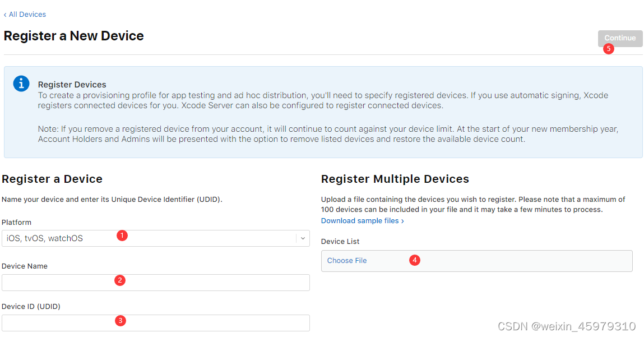Click the Register a Device heading

pyautogui.click(x=52, y=179)
